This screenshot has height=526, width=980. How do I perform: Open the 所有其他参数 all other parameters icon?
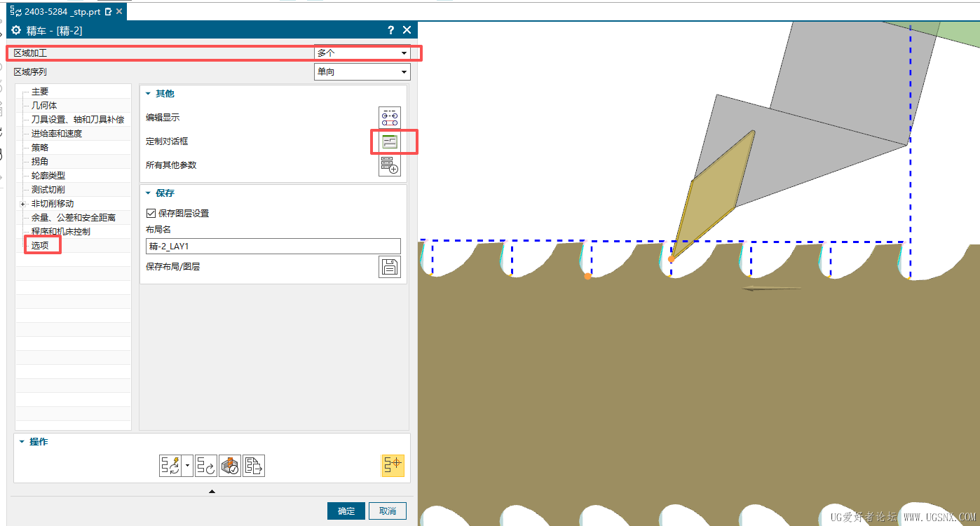(390, 165)
